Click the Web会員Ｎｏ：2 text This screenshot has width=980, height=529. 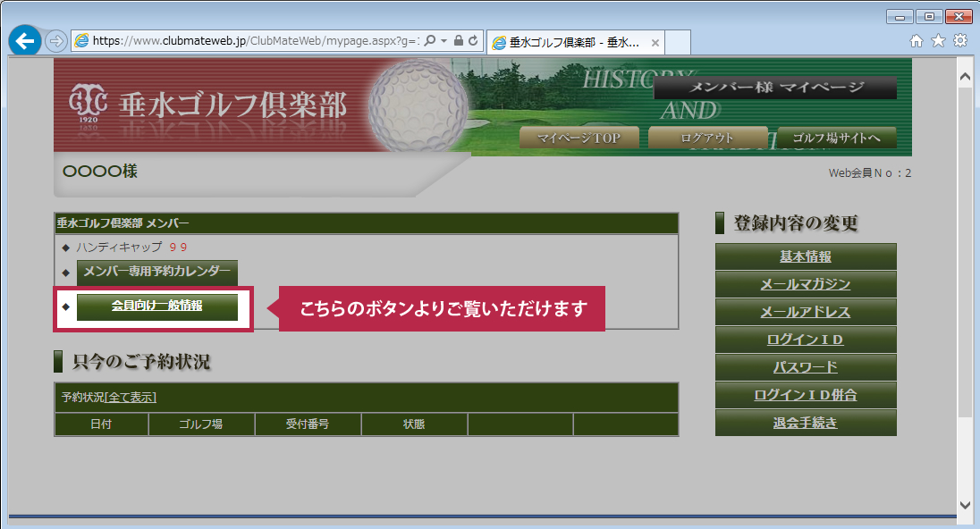click(x=870, y=173)
